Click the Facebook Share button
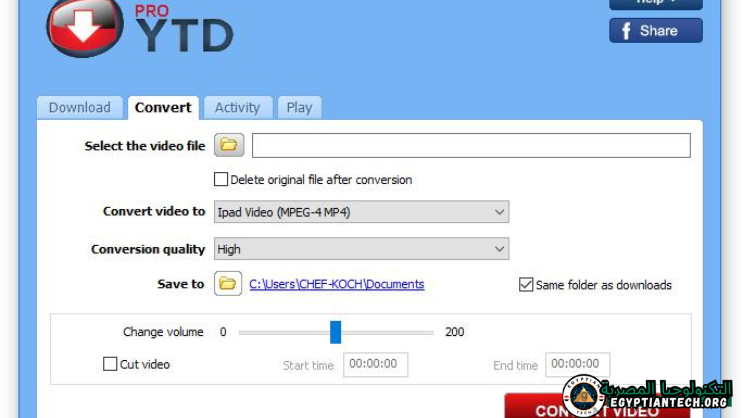 pos(656,31)
